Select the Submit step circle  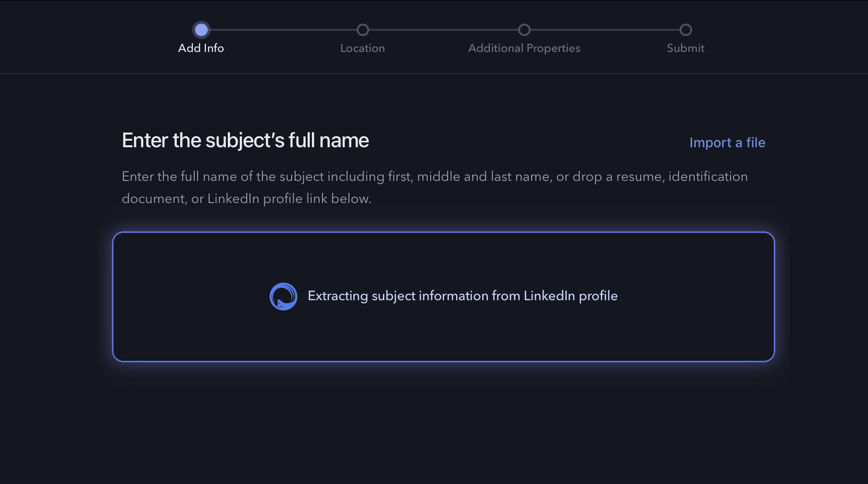[686, 30]
